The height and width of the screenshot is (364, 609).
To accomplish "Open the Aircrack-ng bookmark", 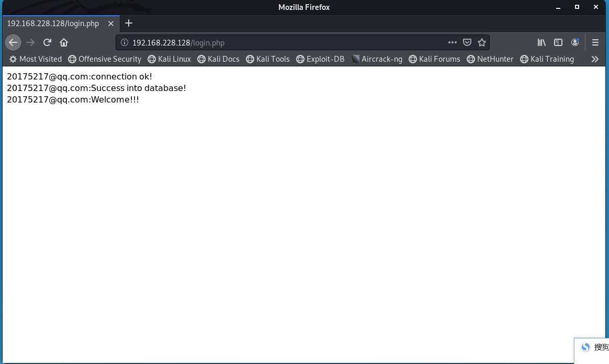I will 377,59.
